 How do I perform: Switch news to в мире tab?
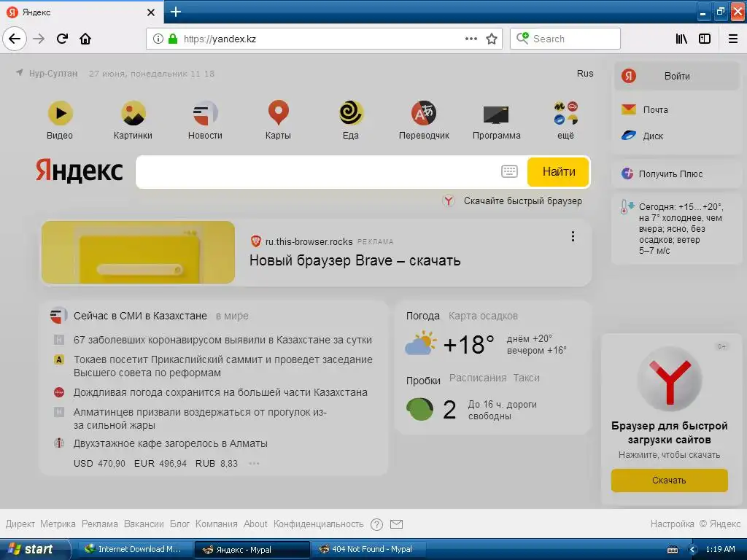[232, 316]
